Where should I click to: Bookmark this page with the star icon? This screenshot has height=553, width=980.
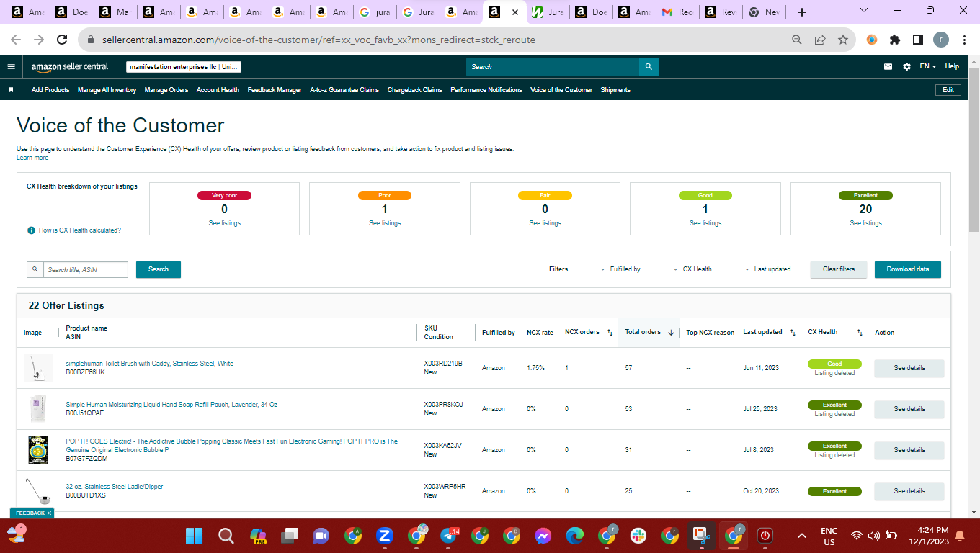pos(842,40)
